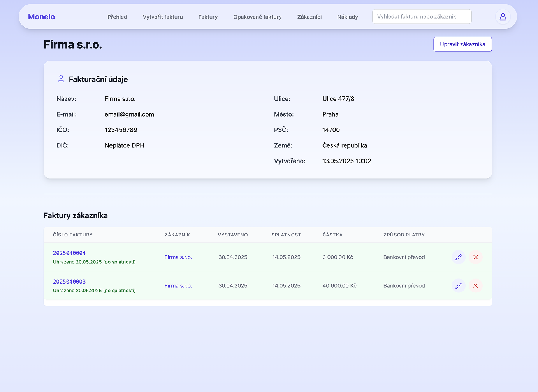Click issue date 30.04.2025 in row 2025040003
Image resolution: width=538 pixels, height=392 pixels.
pos(233,285)
